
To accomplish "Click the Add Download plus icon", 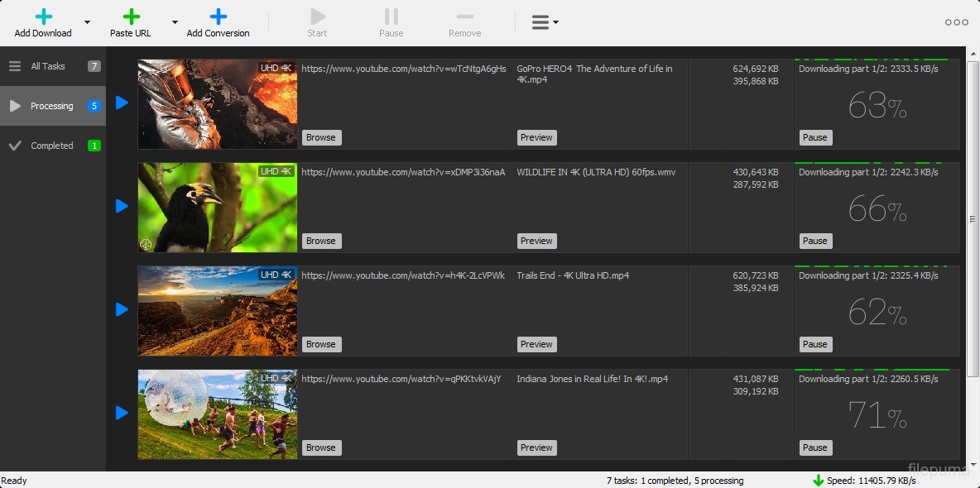I will point(43,17).
